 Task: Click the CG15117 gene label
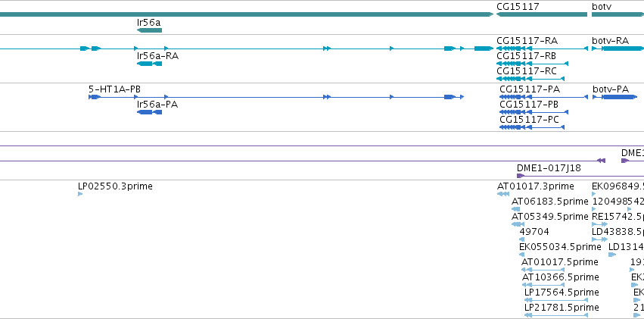[x=518, y=7]
